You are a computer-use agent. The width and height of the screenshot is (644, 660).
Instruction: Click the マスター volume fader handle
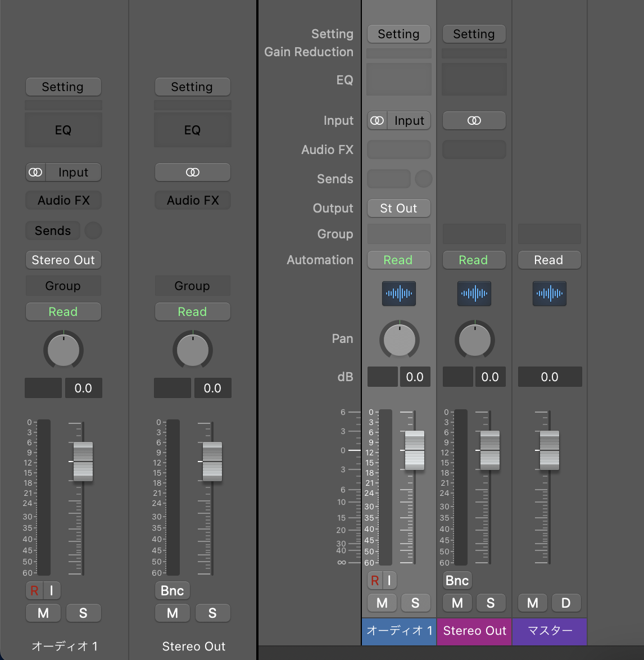click(549, 450)
